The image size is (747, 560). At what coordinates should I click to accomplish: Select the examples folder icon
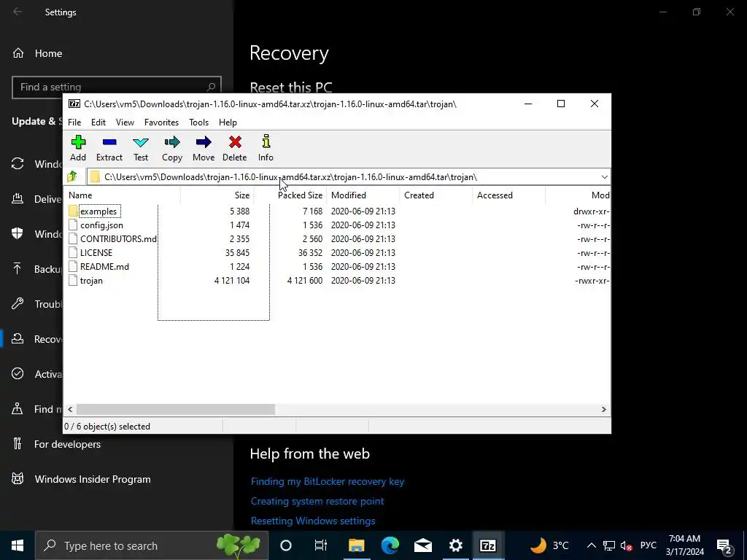73,211
